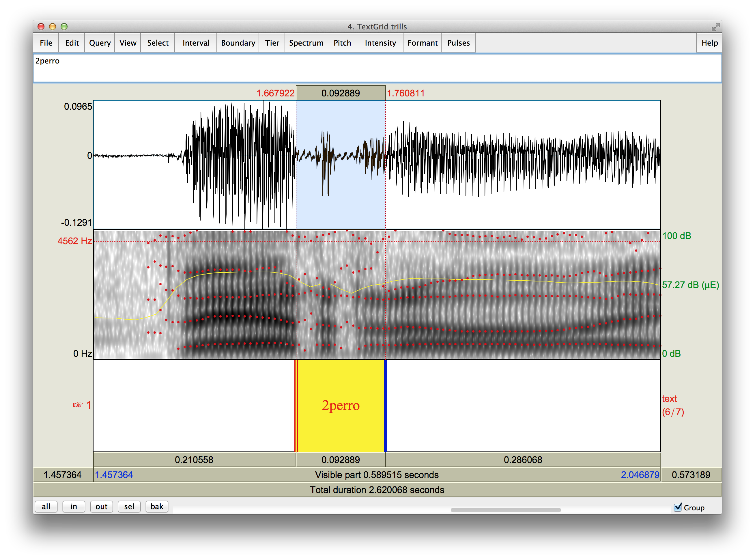755x560 pixels.
Task: Play the 0.286068 seconds segment bar
Action: pos(523,460)
